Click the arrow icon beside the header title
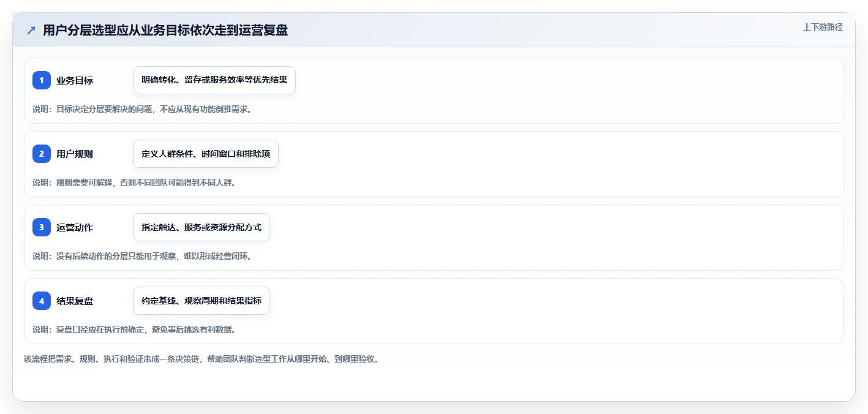Viewport: 868px width, 414px height. pyautogui.click(x=31, y=31)
